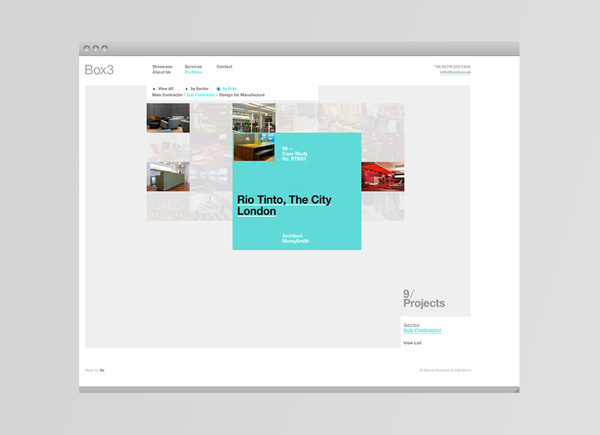
Task: Open the Services page
Action: [193, 67]
